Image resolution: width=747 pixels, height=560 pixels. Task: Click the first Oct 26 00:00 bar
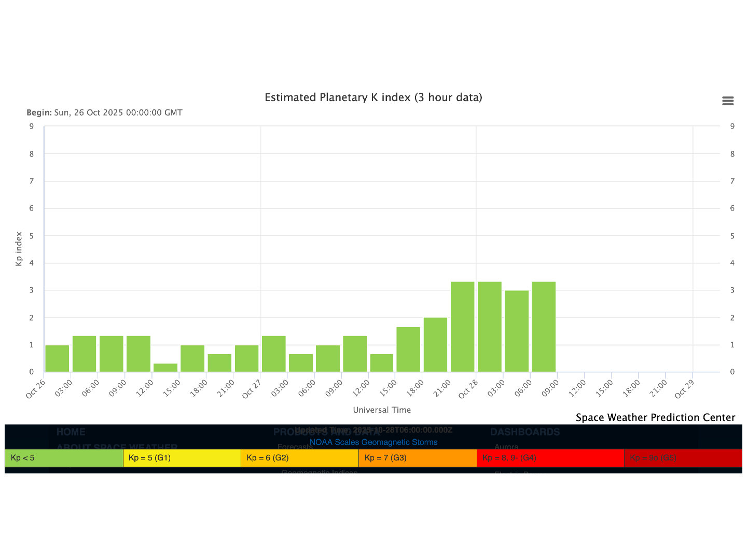pos(57,358)
